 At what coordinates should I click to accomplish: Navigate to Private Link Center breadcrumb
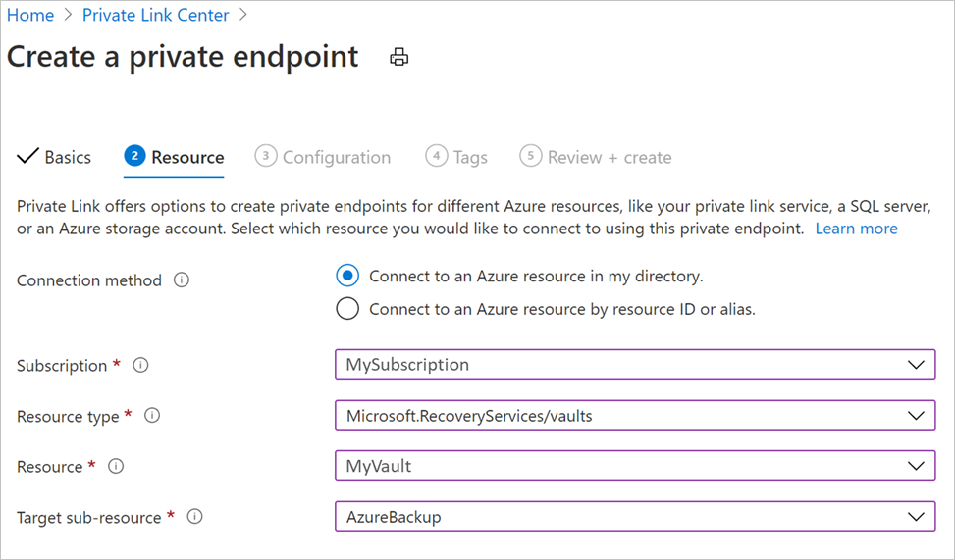click(x=155, y=15)
